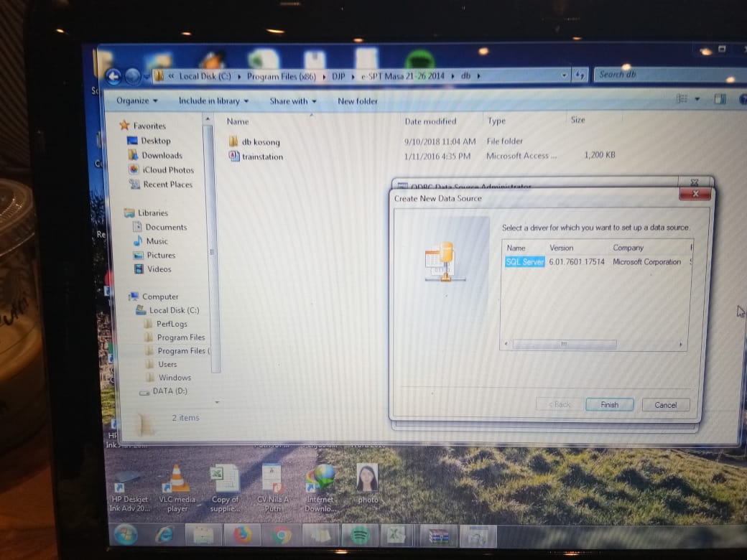Open the WinRAR taskbar icon
Screen dimensions: 747x560
[440, 535]
